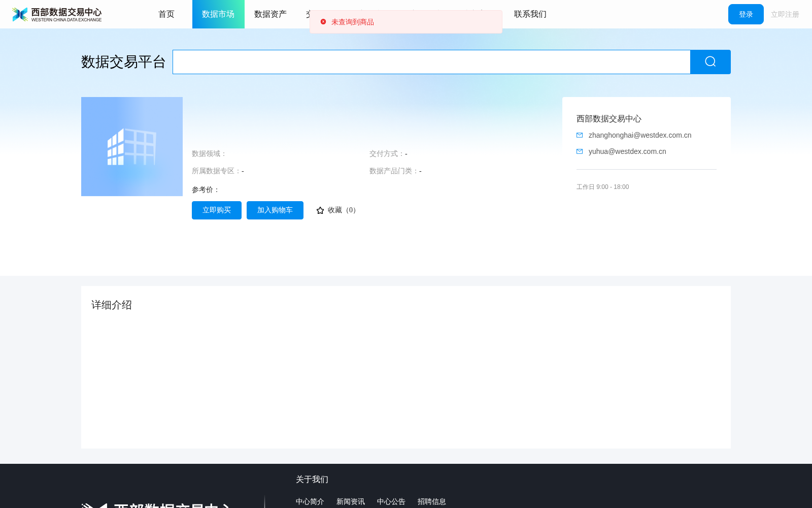Click the search magnifier button
This screenshot has width=812, height=508.
pyautogui.click(x=710, y=62)
